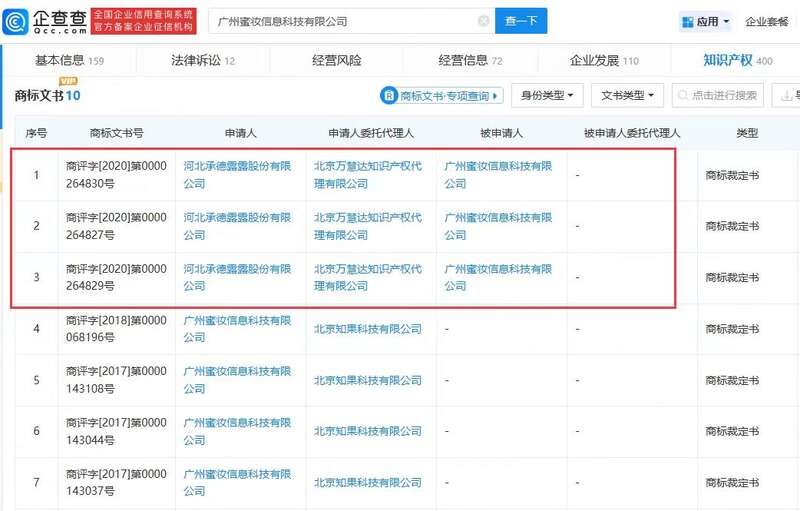800x511 pixels.
Task: Expand the 应用 menu
Action: tap(706, 21)
